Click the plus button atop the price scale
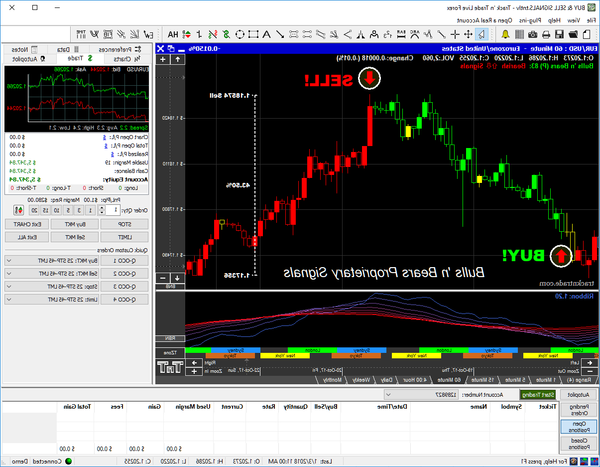This screenshot has height=467, width=600. (163, 59)
